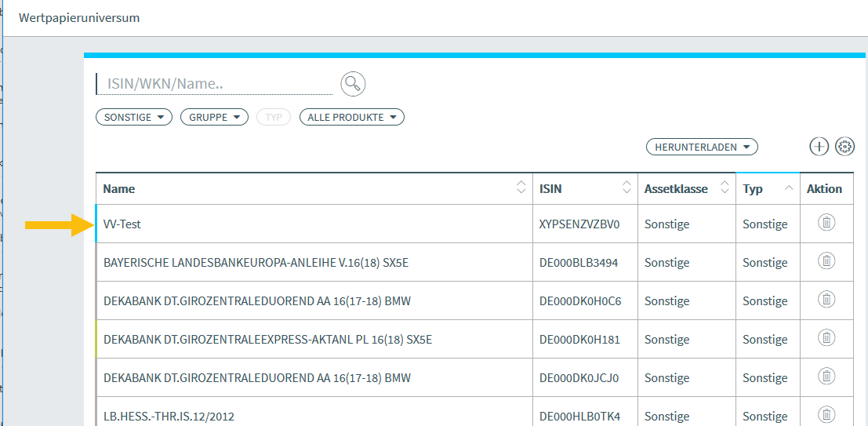Select the VV-Test security name
This screenshot has height=426, width=868.
pos(122,224)
